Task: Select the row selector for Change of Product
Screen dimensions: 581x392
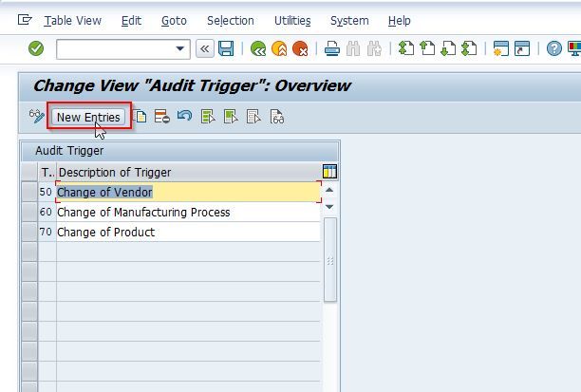Action: [x=29, y=232]
